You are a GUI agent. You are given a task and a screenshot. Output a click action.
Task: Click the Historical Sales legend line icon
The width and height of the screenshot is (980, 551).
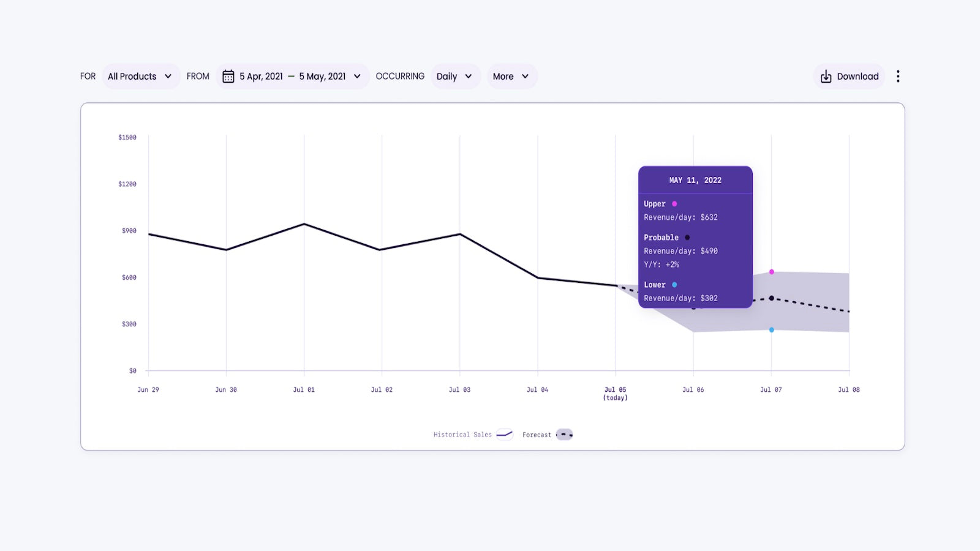[x=504, y=435]
